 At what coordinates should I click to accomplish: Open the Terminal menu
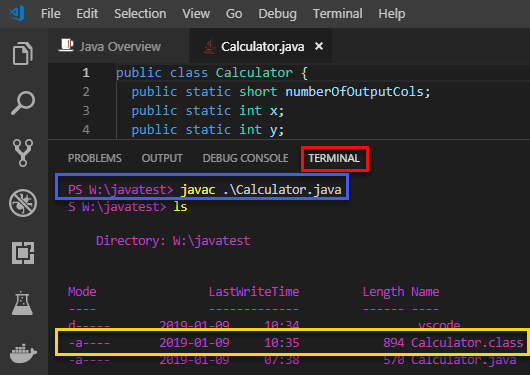coord(337,14)
